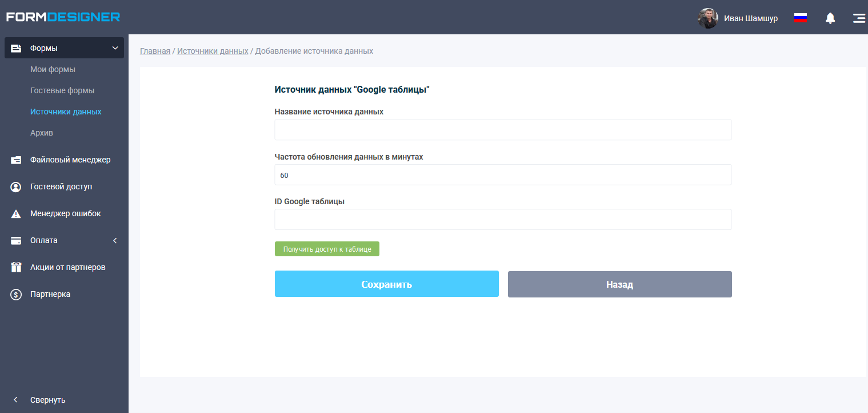The width and height of the screenshot is (868, 413).
Task: Click the Оплата wallet icon
Action: [x=15, y=240]
